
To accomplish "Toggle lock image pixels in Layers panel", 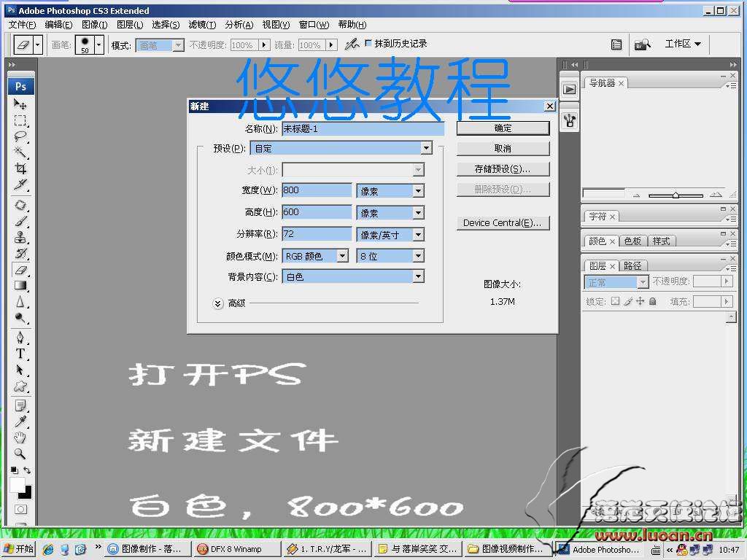I will coord(628,301).
